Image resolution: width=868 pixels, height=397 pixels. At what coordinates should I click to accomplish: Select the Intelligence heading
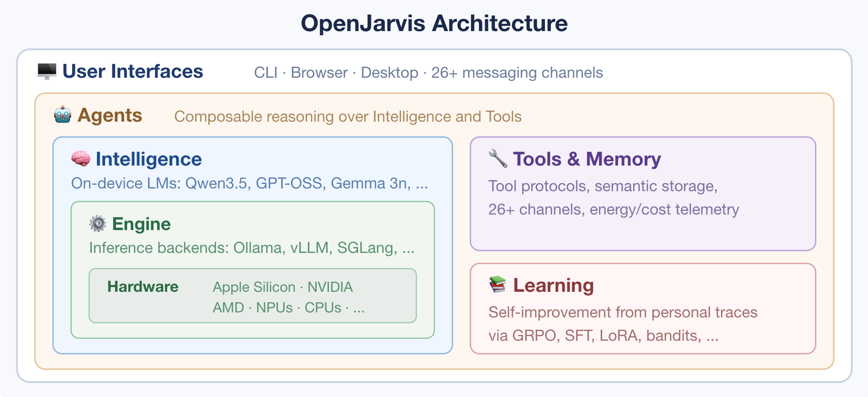pos(149,159)
